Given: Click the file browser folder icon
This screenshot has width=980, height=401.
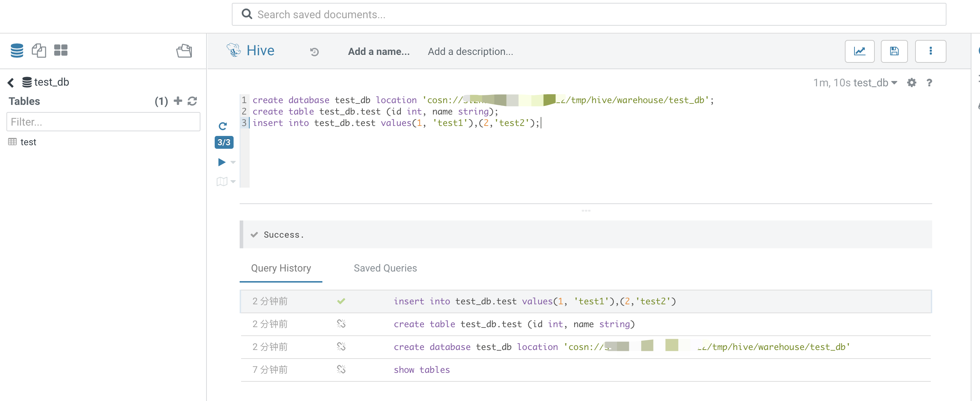Looking at the screenshot, I should point(184,51).
